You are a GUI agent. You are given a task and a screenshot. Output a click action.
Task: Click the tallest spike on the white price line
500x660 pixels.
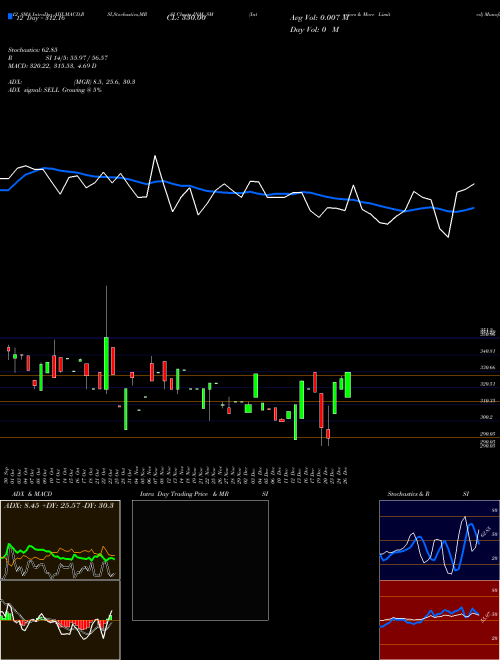tap(155, 156)
